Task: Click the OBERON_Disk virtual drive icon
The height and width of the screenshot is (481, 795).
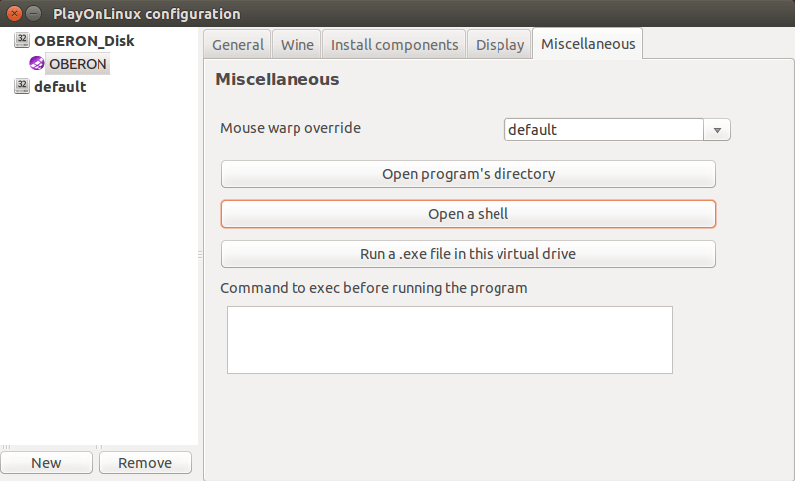Action: (x=22, y=41)
